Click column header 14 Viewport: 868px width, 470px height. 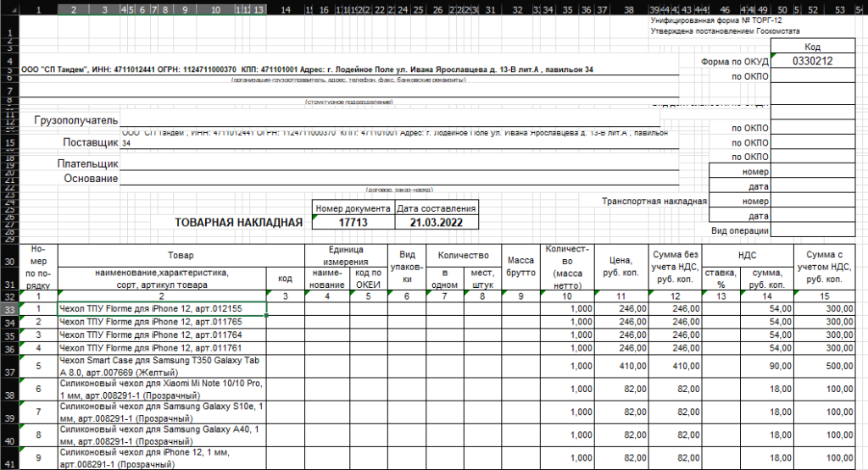click(x=285, y=8)
